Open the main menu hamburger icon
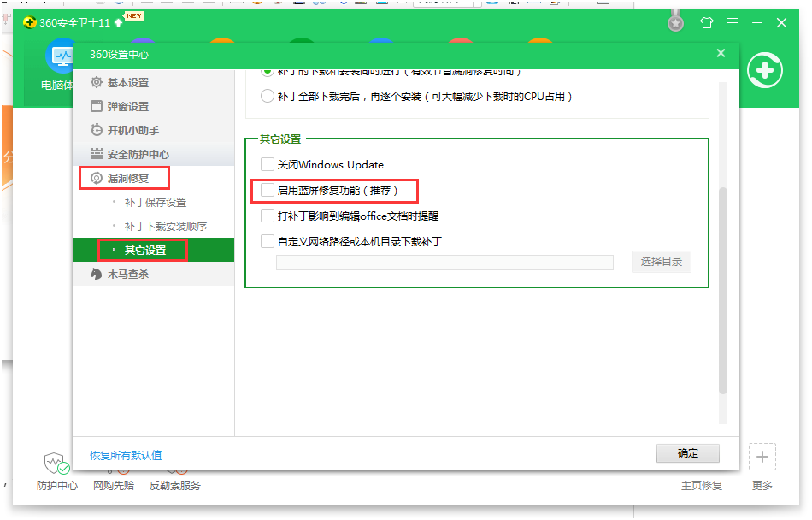This screenshot has width=812, height=520. pyautogui.click(x=733, y=23)
